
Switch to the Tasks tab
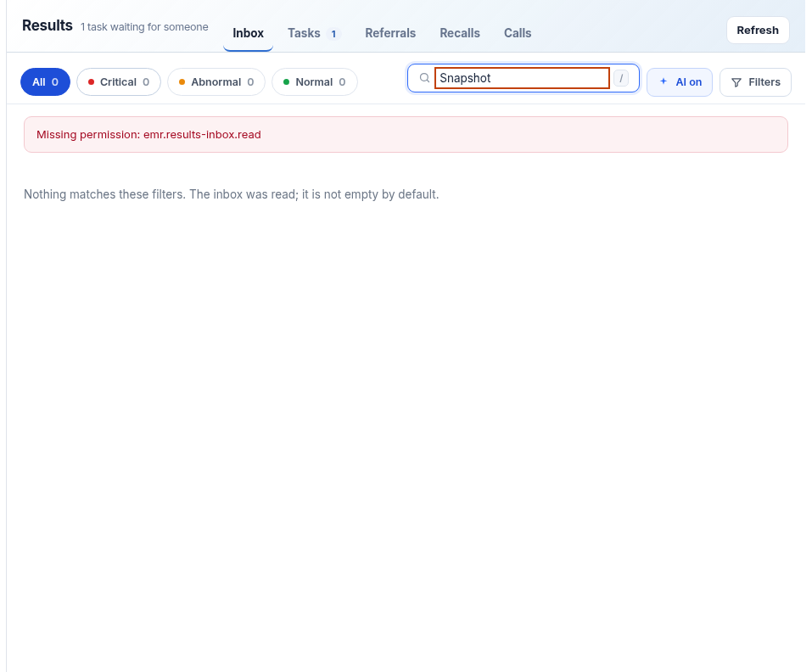(314, 33)
